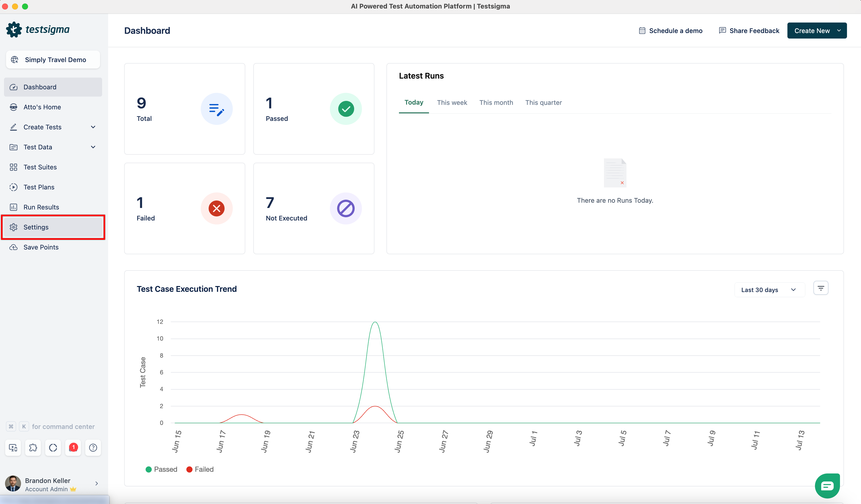Open the green chat support bubble
The height and width of the screenshot is (504, 861).
coord(827,485)
